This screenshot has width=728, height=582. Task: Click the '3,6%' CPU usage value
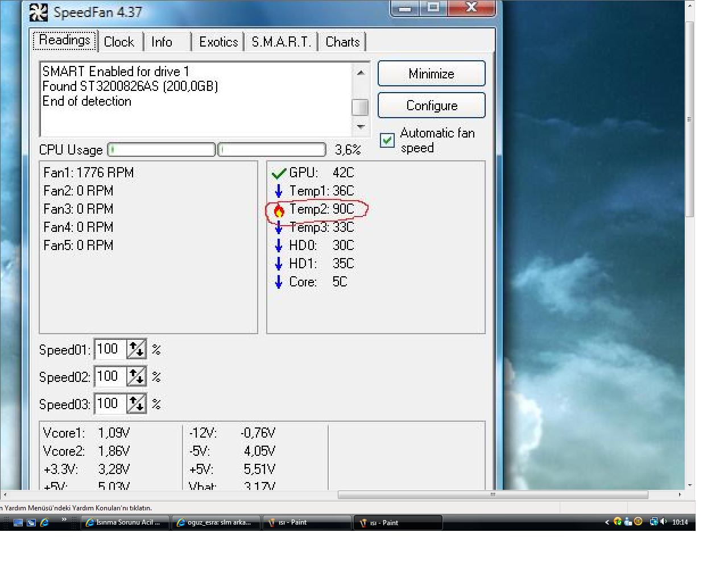(348, 149)
